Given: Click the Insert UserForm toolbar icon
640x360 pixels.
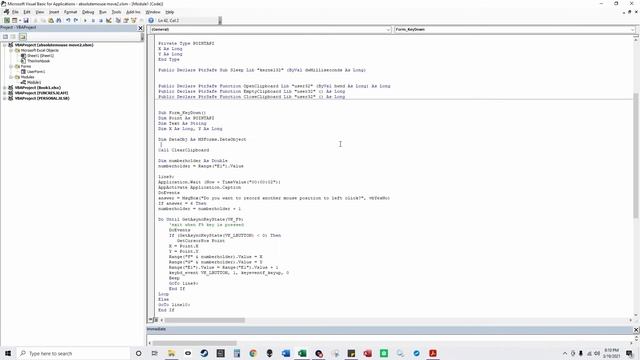Looking at the screenshot, I should (14, 20).
